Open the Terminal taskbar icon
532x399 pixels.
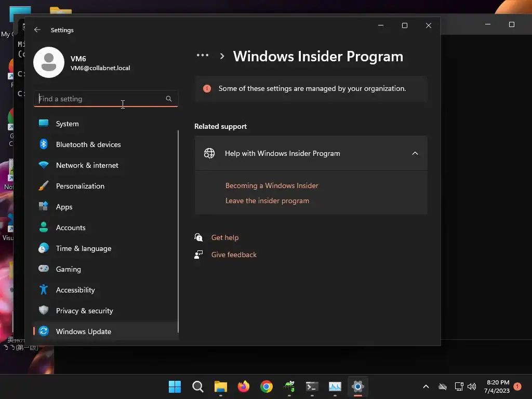(312, 387)
